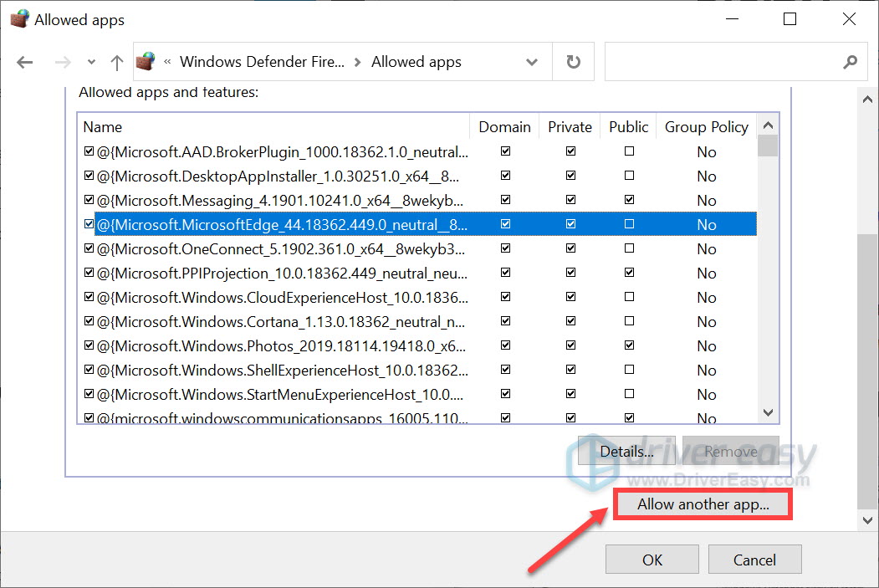This screenshot has width=879, height=588.
Task: Click the window scrollbar down arrow
Action: [x=867, y=520]
